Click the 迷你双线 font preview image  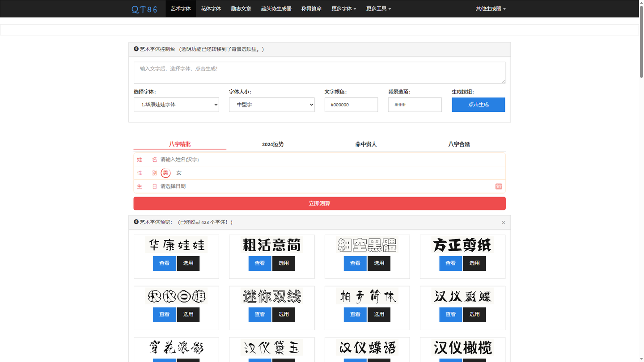(x=272, y=296)
